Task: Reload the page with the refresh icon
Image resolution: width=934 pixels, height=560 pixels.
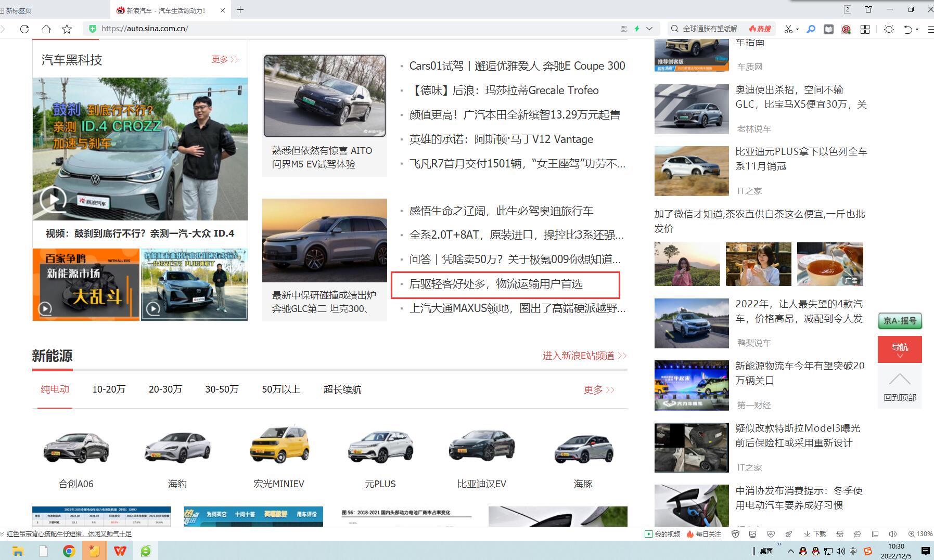Action: click(24, 29)
